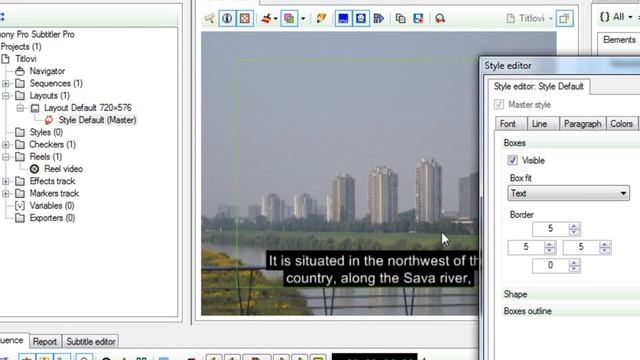Select the Exporters (0) folder
This screenshot has height=360, width=640.
click(52, 218)
